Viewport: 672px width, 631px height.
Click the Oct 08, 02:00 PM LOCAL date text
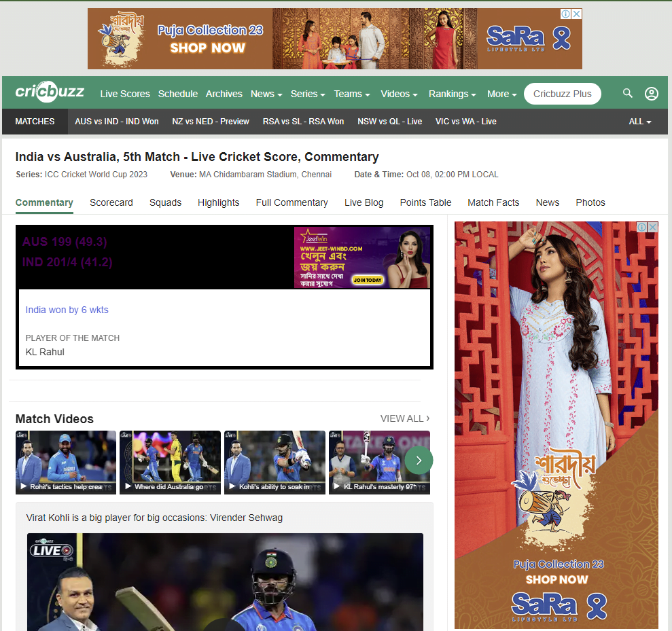point(452,175)
